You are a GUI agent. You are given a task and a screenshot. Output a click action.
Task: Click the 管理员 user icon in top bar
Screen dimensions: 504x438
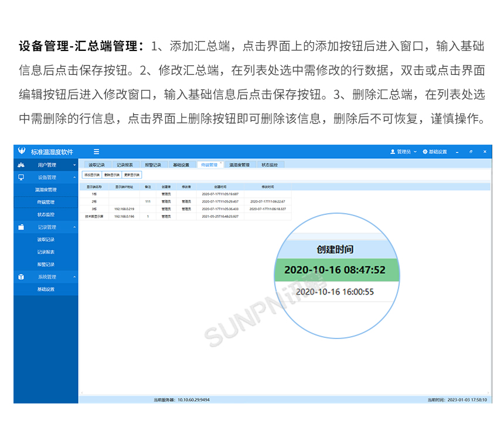[x=391, y=152]
